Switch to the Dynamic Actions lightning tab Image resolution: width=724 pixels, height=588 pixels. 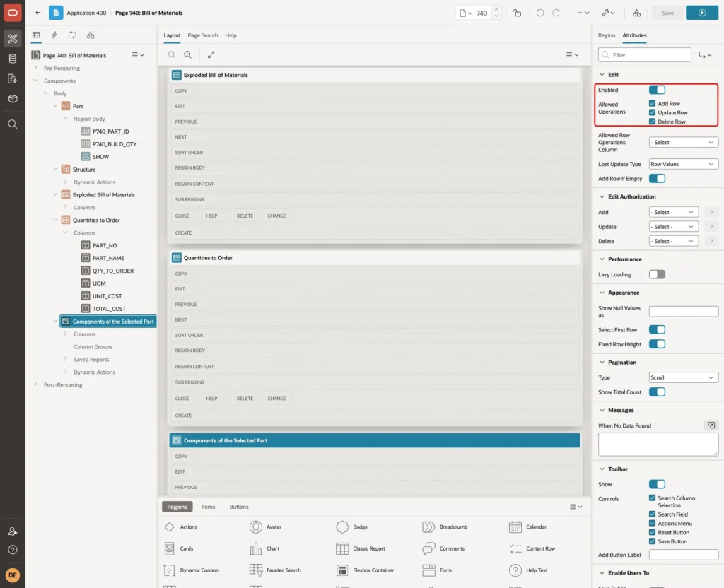tap(54, 35)
